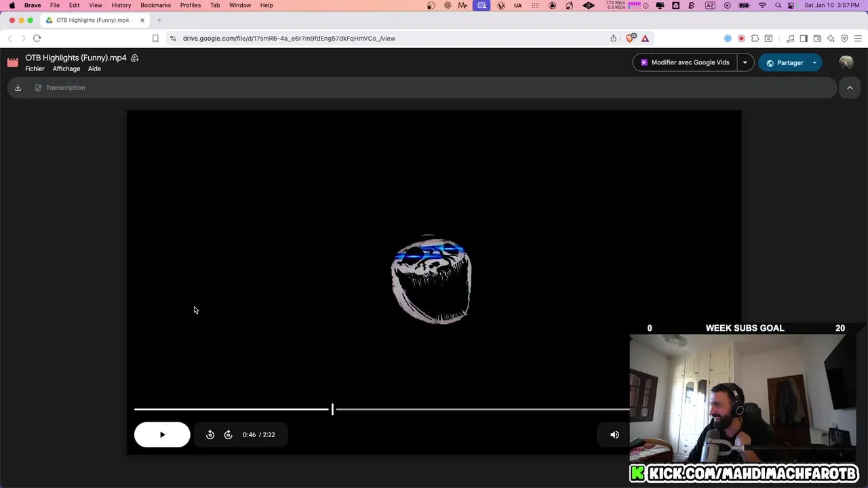Open the Transcription panel
The height and width of the screenshot is (488, 868).
(x=60, y=87)
